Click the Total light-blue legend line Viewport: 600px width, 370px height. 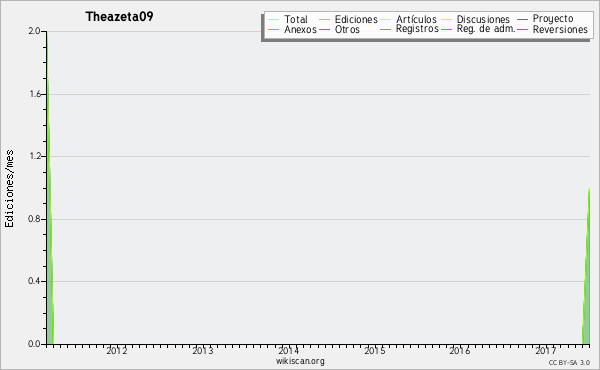(x=274, y=20)
